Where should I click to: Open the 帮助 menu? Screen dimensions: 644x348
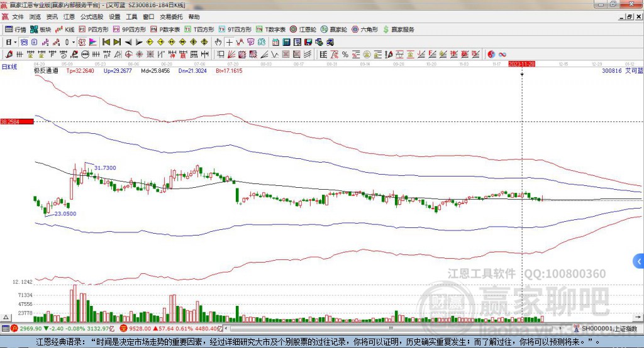click(x=194, y=17)
